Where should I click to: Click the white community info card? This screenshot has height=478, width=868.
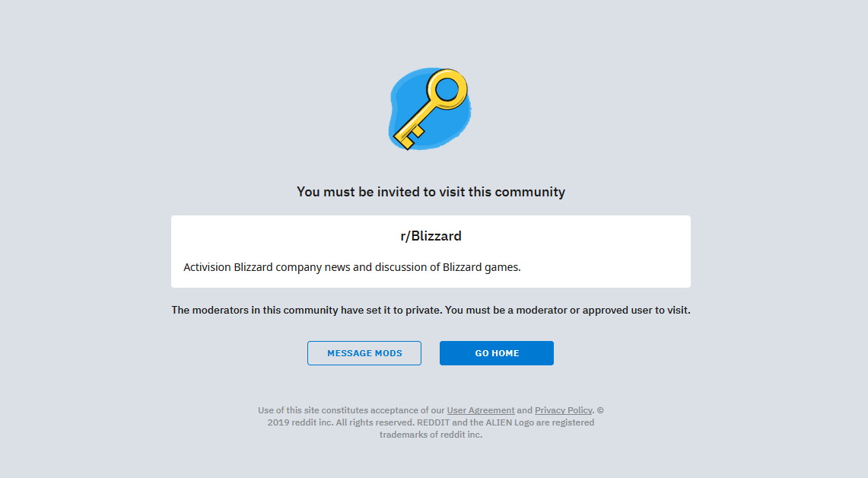coord(431,251)
